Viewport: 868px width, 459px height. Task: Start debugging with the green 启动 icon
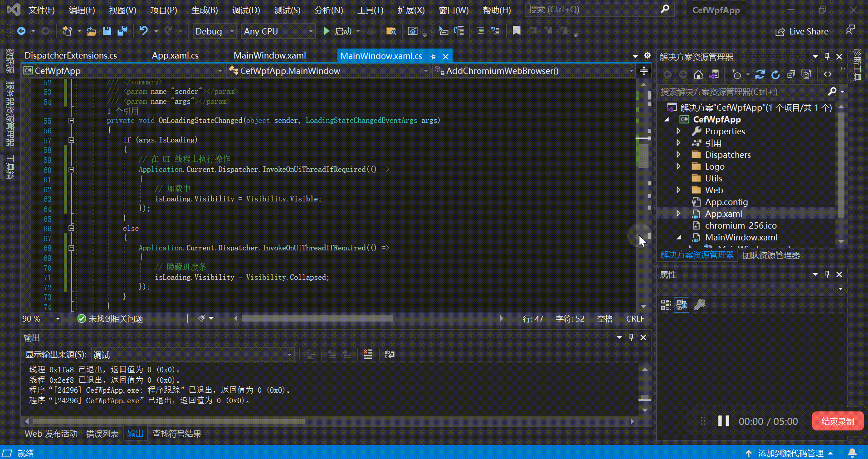coord(327,31)
